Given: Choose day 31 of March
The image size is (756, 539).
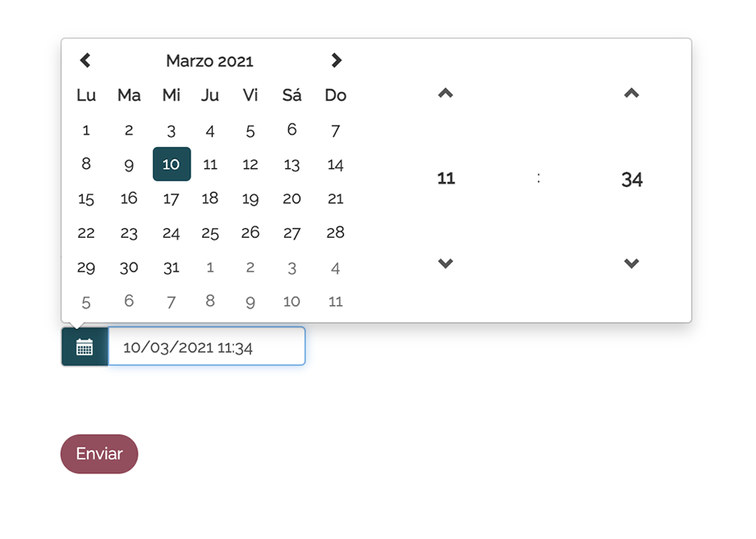Looking at the screenshot, I should (x=172, y=267).
